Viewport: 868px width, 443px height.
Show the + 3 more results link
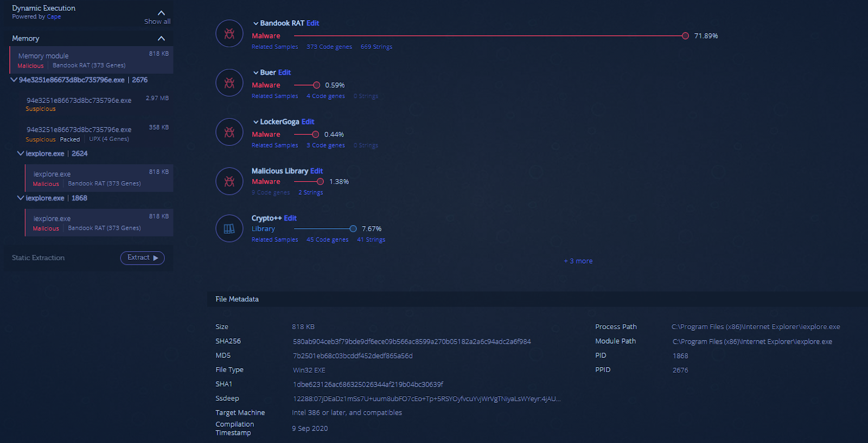[x=578, y=261]
